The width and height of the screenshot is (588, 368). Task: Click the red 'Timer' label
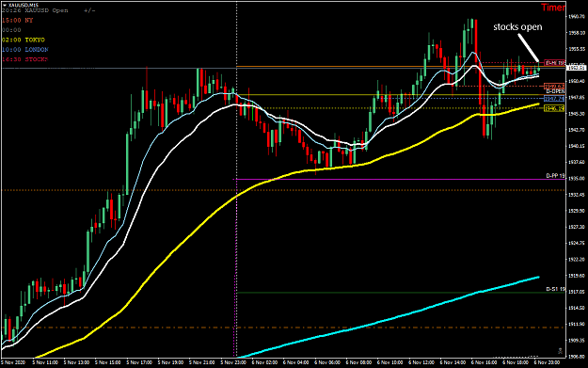point(553,8)
